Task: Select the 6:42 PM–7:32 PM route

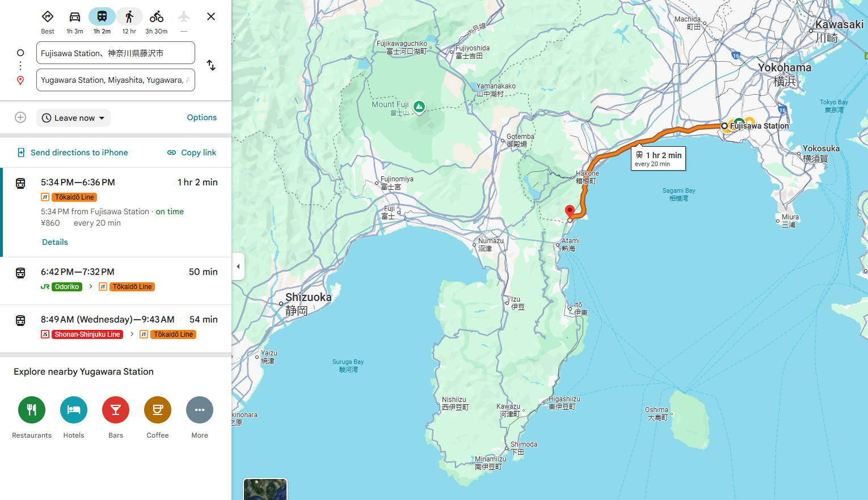Action: tap(116, 281)
